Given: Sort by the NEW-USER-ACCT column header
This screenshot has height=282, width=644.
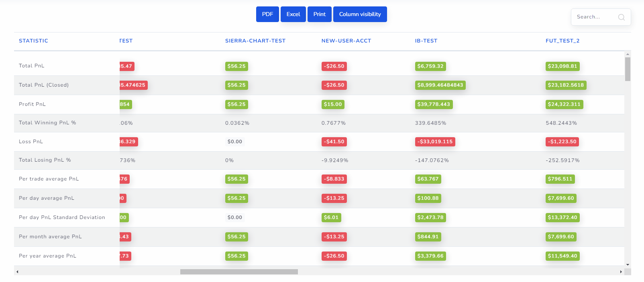Looking at the screenshot, I should point(346,41).
